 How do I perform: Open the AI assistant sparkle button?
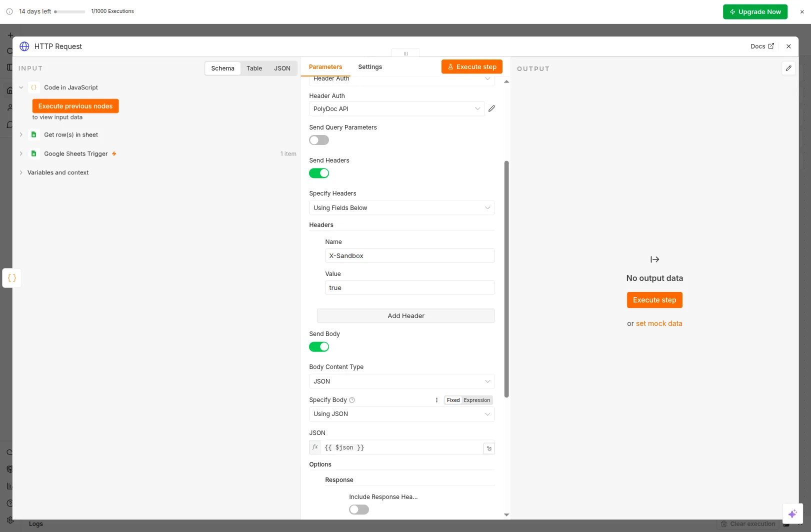[792, 513]
